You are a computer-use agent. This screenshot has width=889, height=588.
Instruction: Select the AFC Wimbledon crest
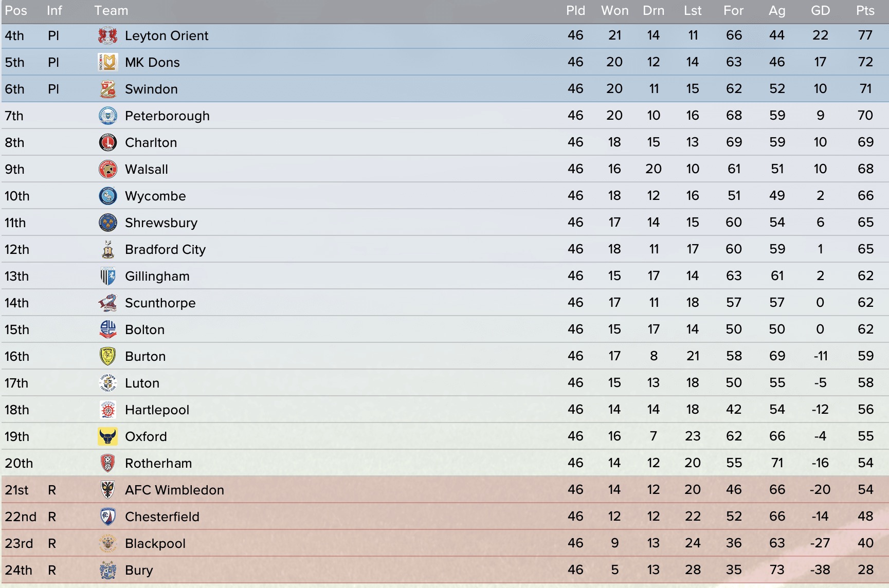point(108,490)
